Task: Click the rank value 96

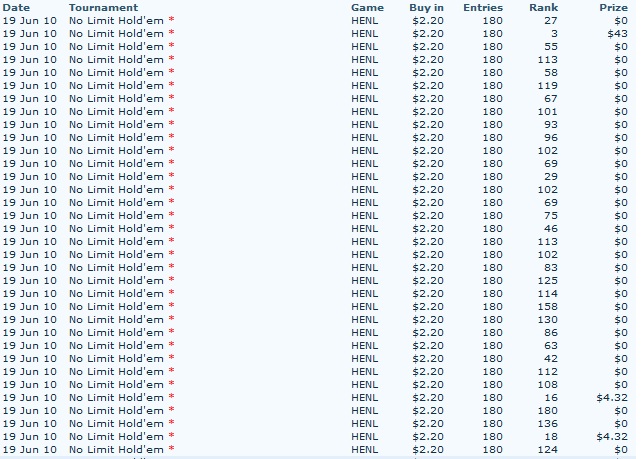Action: [x=551, y=138]
